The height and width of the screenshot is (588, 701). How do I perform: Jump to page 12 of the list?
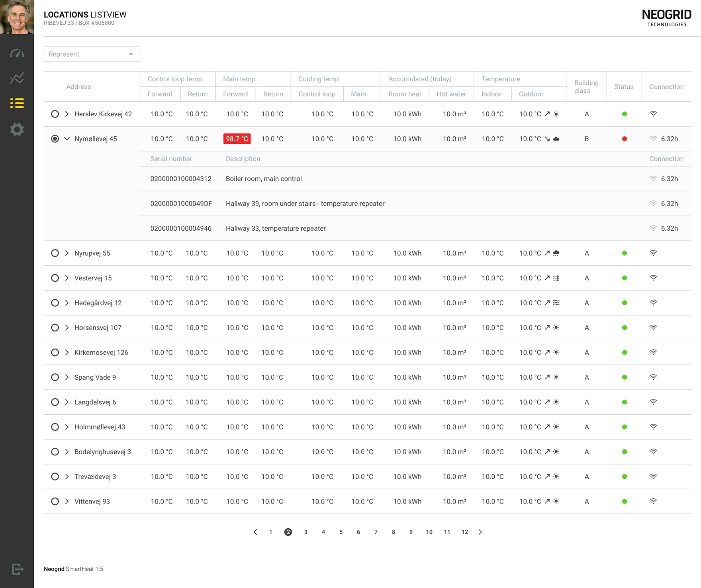click(464, 532)
